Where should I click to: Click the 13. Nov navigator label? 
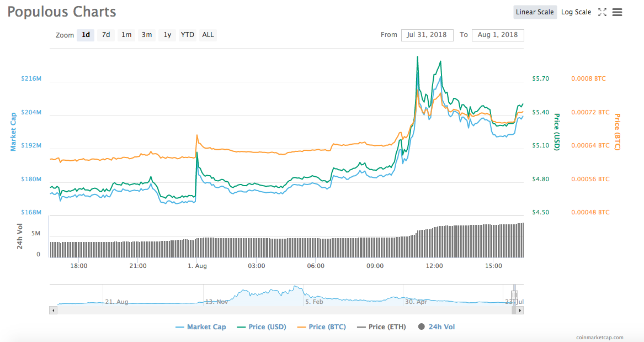216,302
